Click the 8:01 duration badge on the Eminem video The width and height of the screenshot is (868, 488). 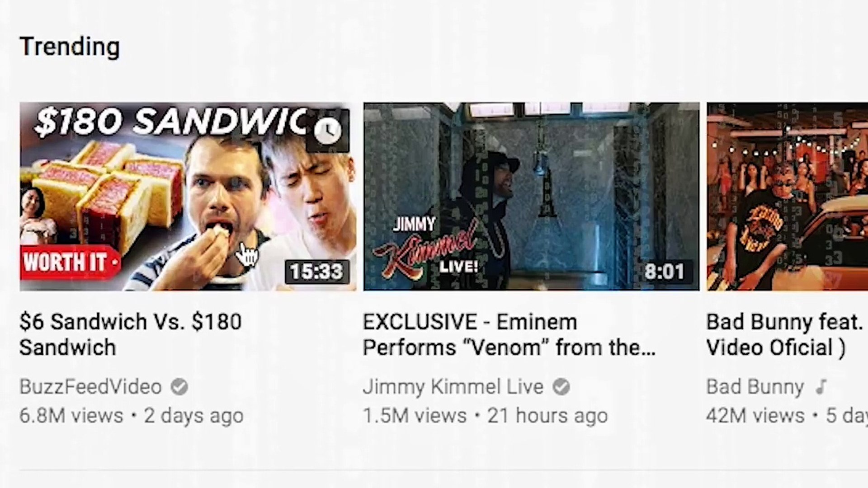665,272
